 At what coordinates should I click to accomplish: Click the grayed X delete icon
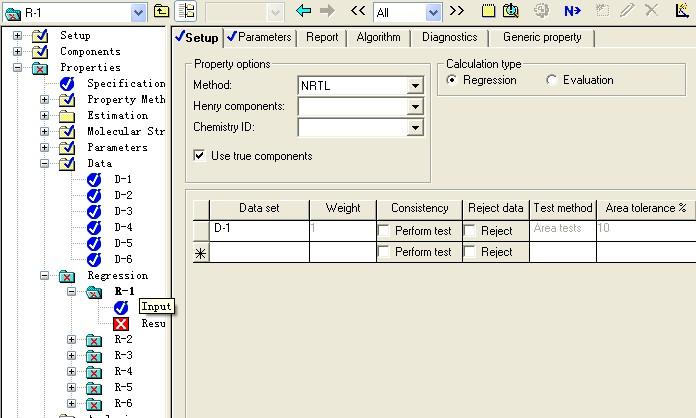[651, 10]
